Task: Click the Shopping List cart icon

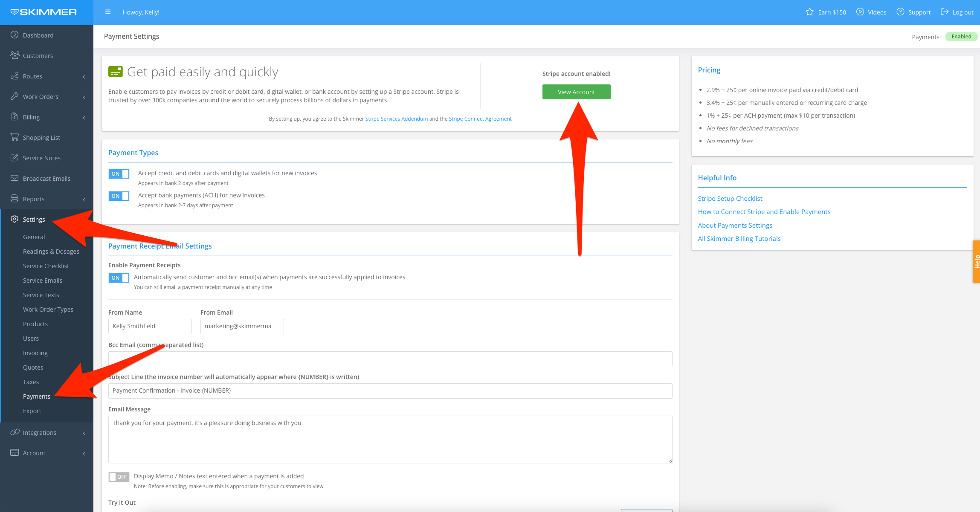Action: pyautogui.click(x=14, y=137)
